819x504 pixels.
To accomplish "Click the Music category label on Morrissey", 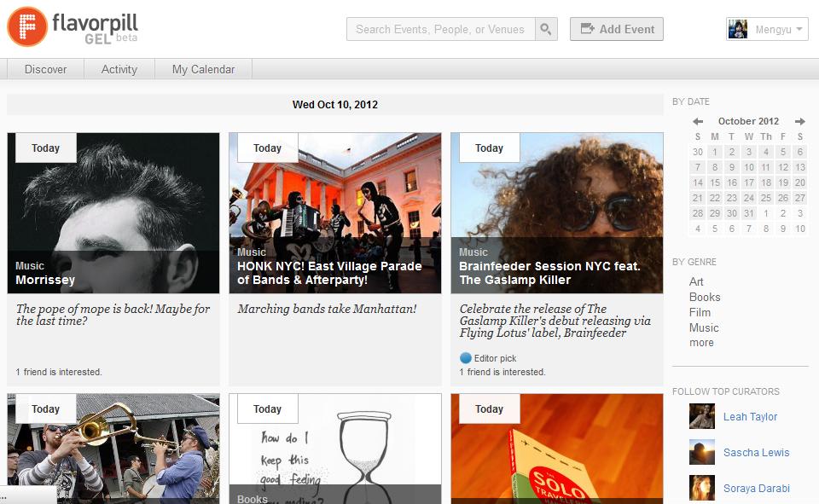I will [x=30, y=266].
